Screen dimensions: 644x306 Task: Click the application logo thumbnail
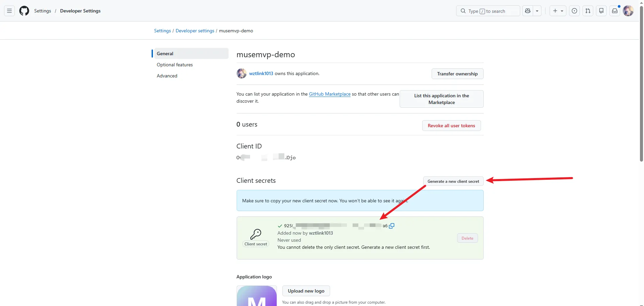click(x=256, y=296)
